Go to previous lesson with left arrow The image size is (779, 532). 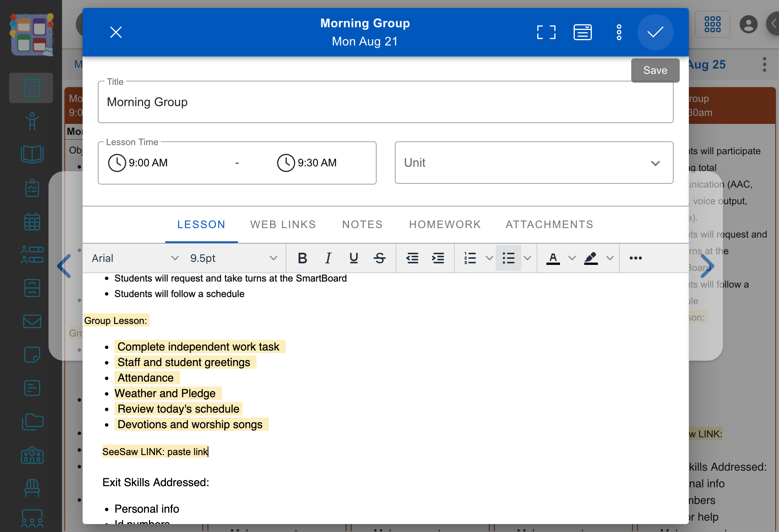pyautogui.click(x=64, y=266)
